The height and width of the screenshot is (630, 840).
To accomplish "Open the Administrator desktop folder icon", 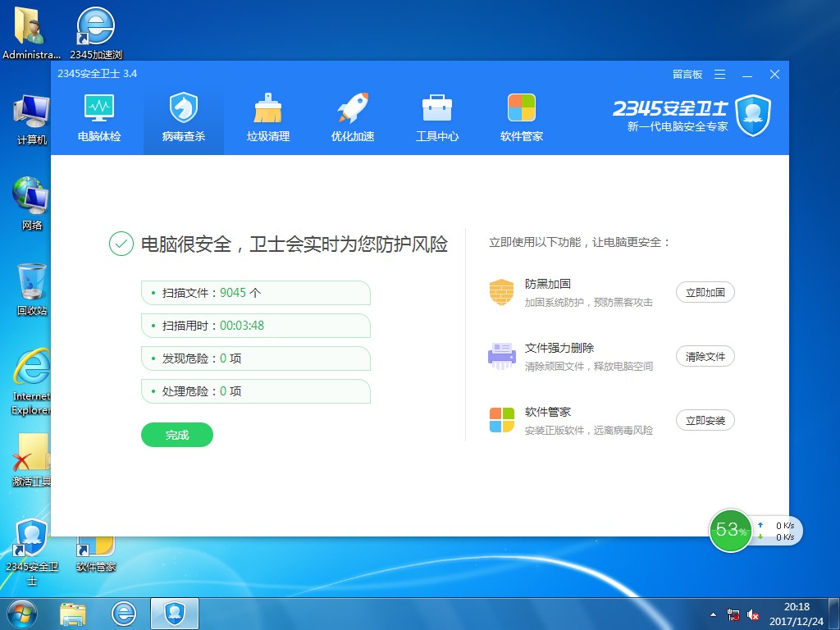I will (x=31, y=33).
